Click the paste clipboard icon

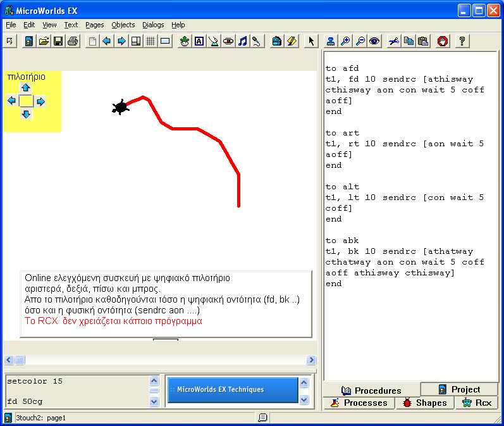(x=423, y=41)
